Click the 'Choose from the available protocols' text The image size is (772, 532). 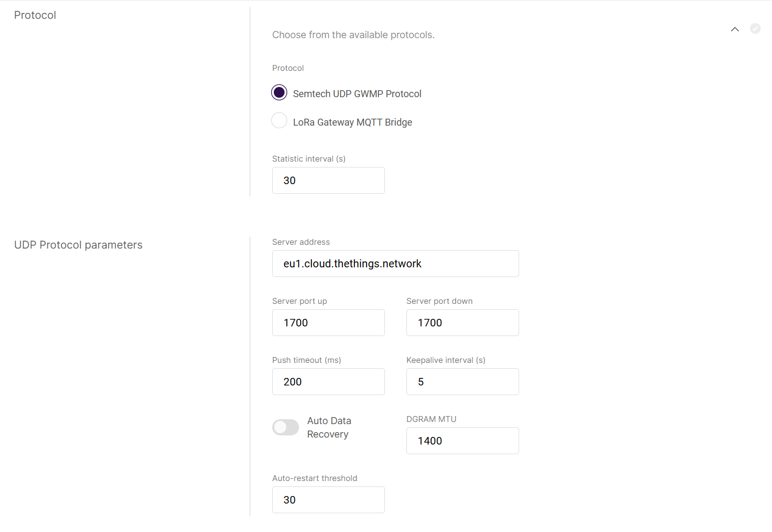pos(353,35)
